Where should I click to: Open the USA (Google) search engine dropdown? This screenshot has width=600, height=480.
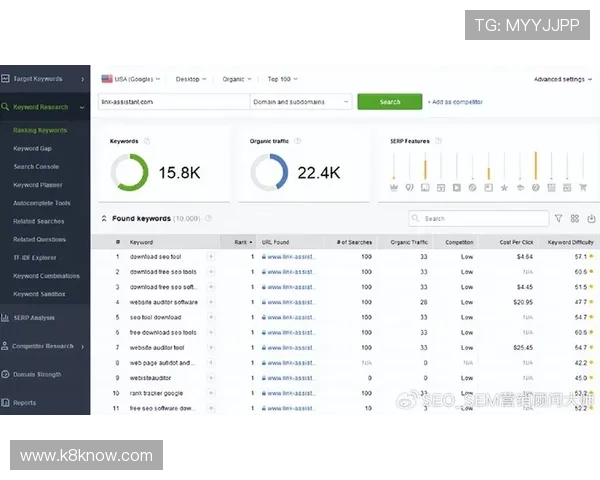click(130, 78)
